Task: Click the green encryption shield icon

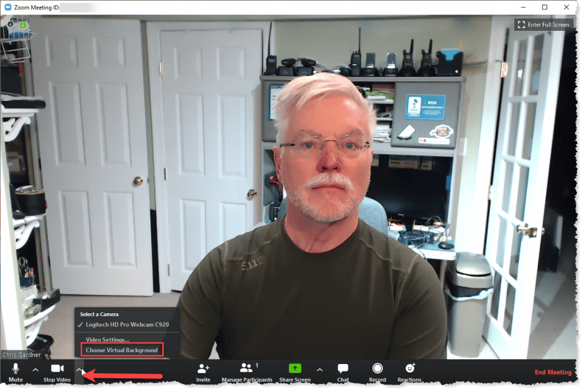Action: [x=23, y=25]
